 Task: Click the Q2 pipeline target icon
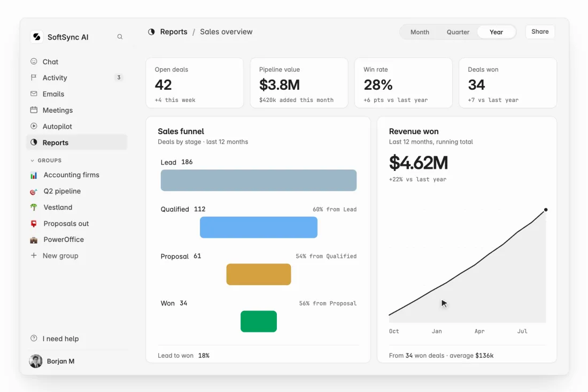pyautogui.click(x=34, y=191)
